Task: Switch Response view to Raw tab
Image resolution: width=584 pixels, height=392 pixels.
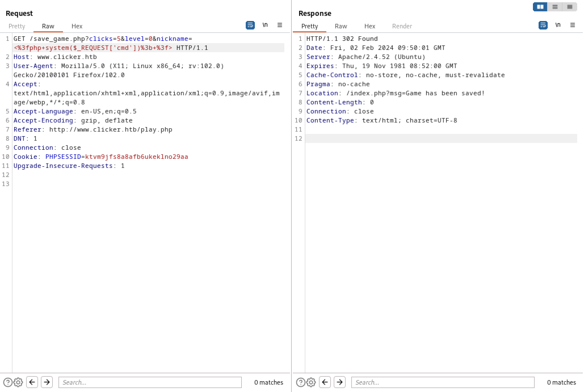Action: tap(341, 26)
